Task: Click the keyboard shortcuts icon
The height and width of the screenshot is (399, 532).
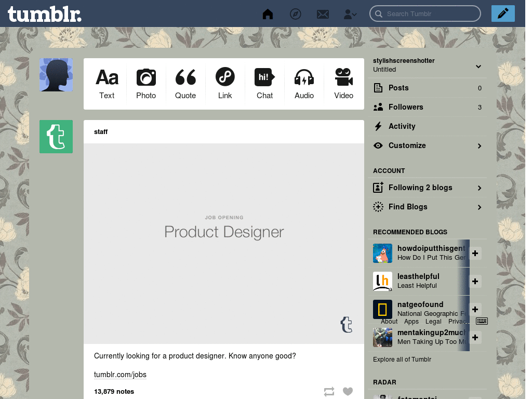Action: (x=482, y=321)
